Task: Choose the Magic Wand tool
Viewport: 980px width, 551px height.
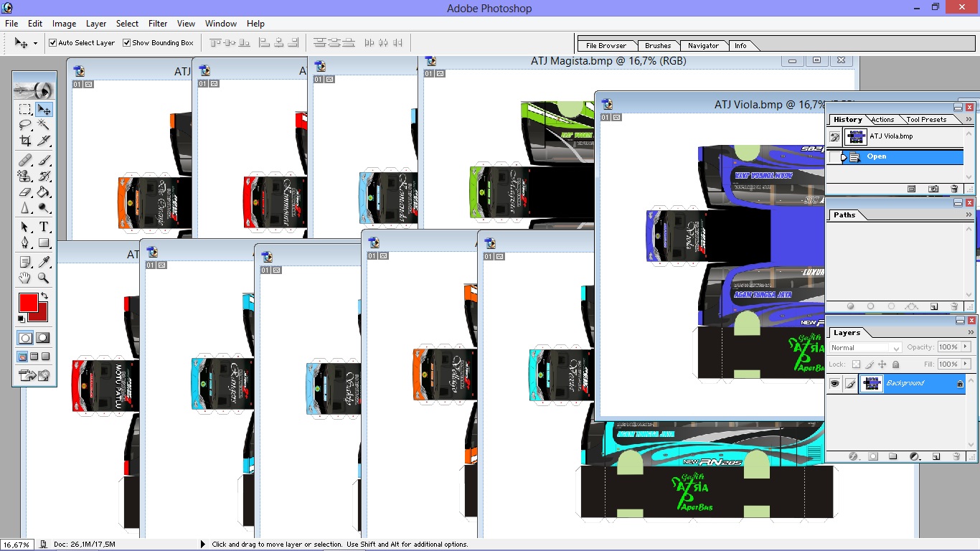Action: pyautogui.click(x=44, y=125)
